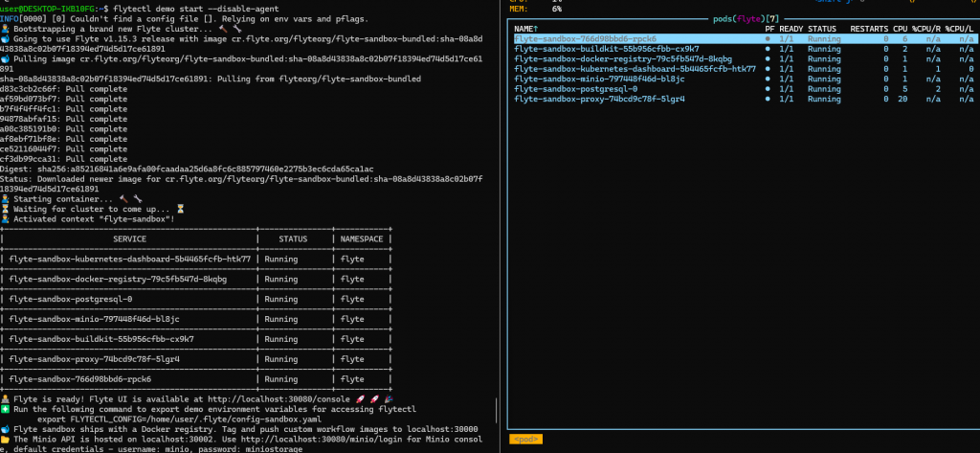Click the CPU column header
The height and width of the screenshot is (453, 980).
[x=900, y=29]
